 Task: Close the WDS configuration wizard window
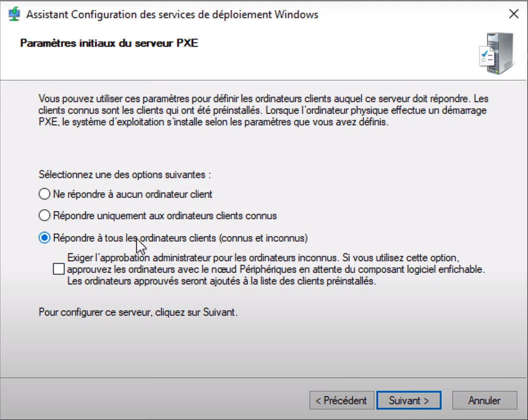click(x=514, y=14)
